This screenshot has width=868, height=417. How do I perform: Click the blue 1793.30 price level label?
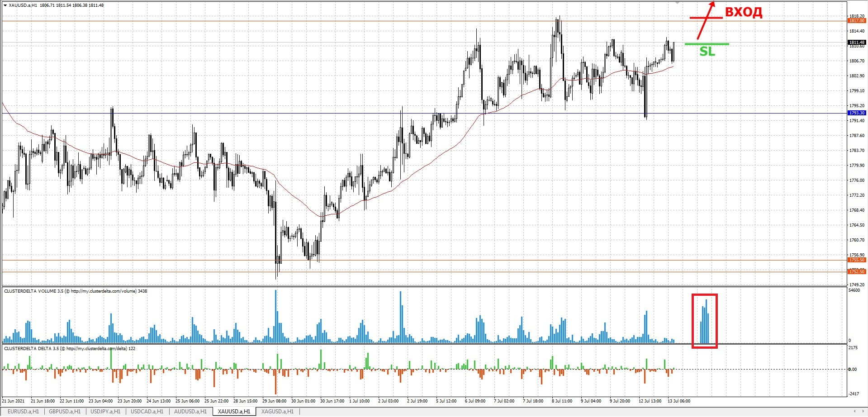pos(856,113)
